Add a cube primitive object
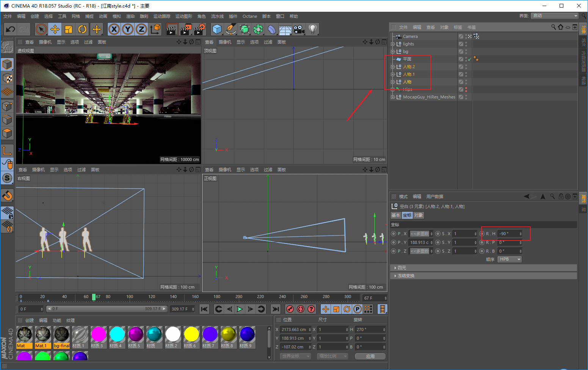The width and height of the screenshot is (588, 370). pos(217,29)
